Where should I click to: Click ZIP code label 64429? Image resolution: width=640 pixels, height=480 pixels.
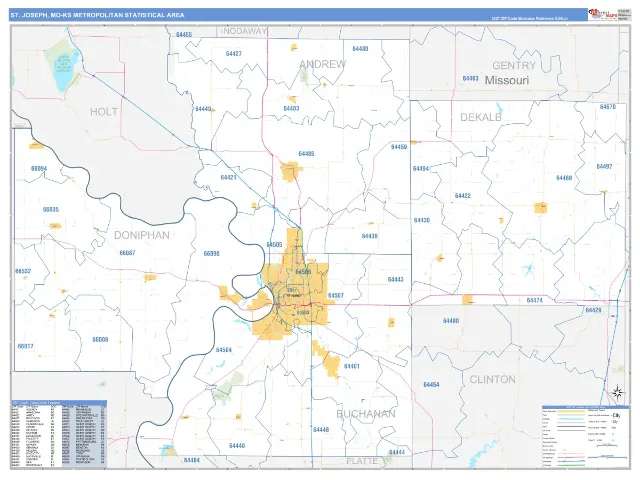click(x=593, y=310)
